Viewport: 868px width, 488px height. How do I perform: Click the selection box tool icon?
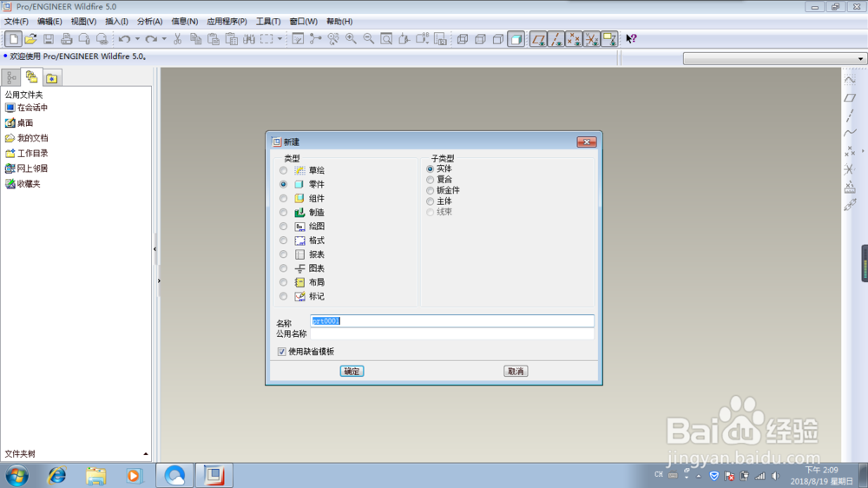click(266, 39)
